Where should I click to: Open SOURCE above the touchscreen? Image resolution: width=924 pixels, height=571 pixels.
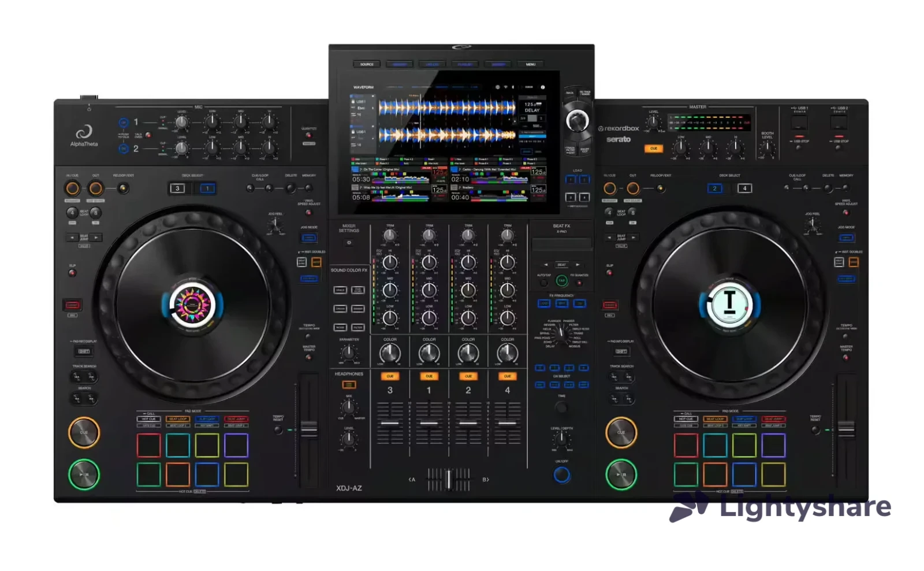tap(367, 64)
